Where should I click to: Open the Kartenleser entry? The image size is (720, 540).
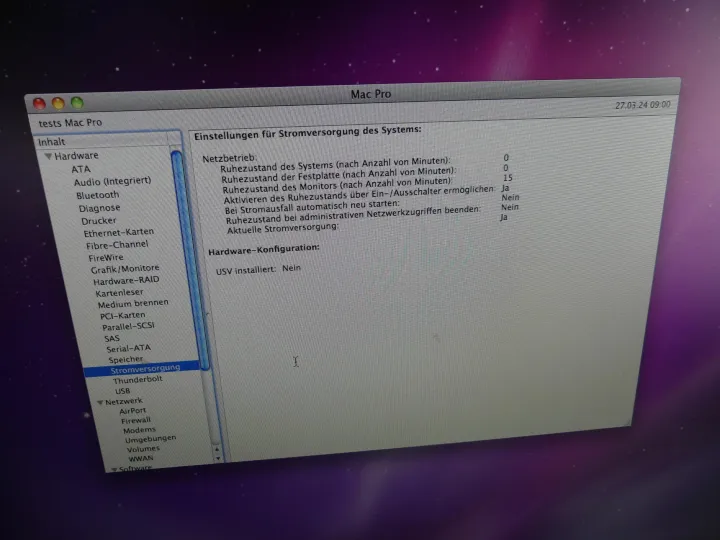click(x=119, y=292)
